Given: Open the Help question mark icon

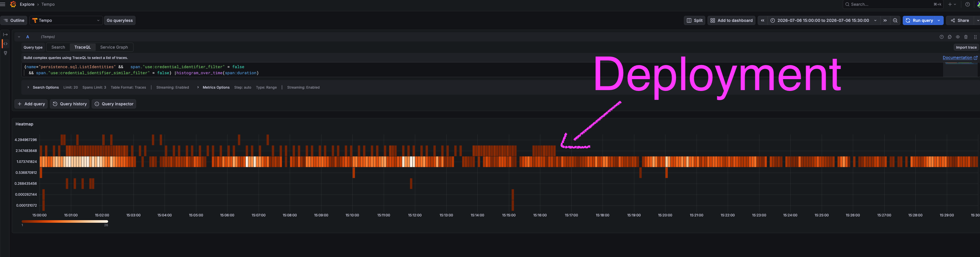Looking at the screenshot, I should click(x=967, y=4).
